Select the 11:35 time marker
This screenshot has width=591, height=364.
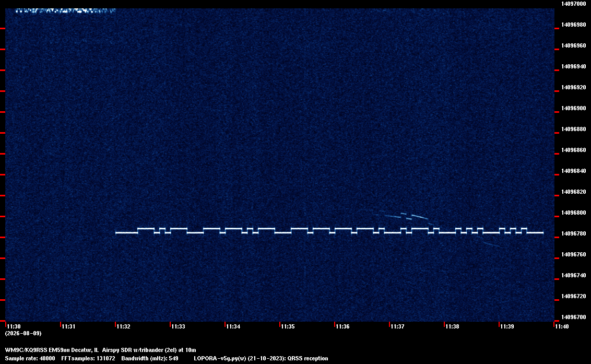(x=288, y=326)
